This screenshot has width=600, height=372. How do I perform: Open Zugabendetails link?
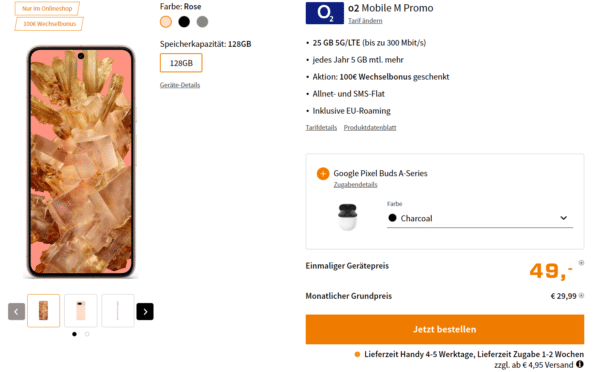pyautogui.click(x=355, y=184)
